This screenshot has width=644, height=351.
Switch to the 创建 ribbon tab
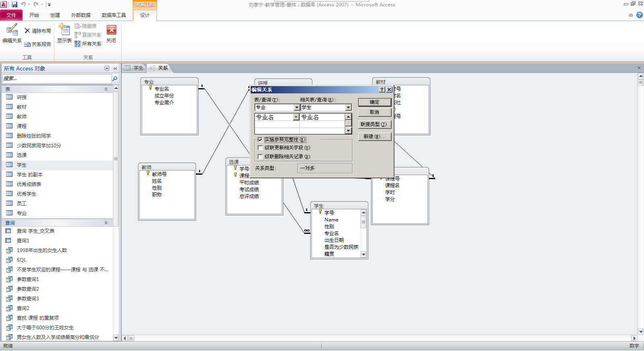tap(55, 15)
